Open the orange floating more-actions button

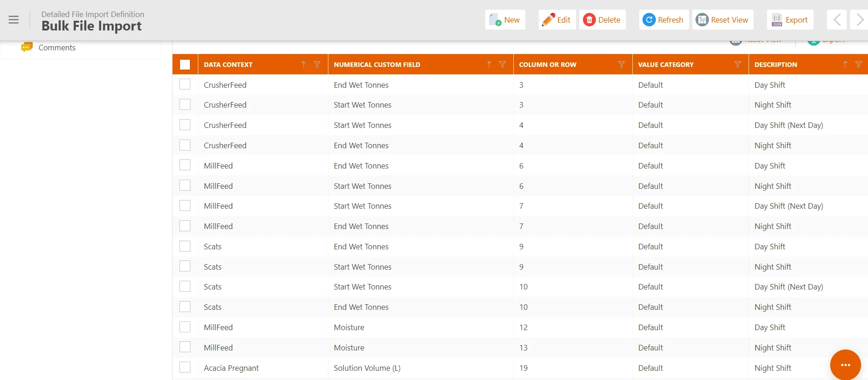(x=845, y=365)
